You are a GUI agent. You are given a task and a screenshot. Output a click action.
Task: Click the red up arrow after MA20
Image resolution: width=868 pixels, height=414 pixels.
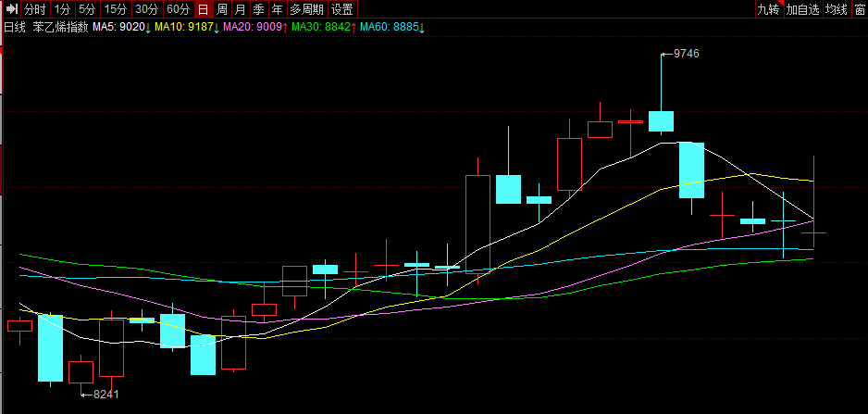pos(285,27)
